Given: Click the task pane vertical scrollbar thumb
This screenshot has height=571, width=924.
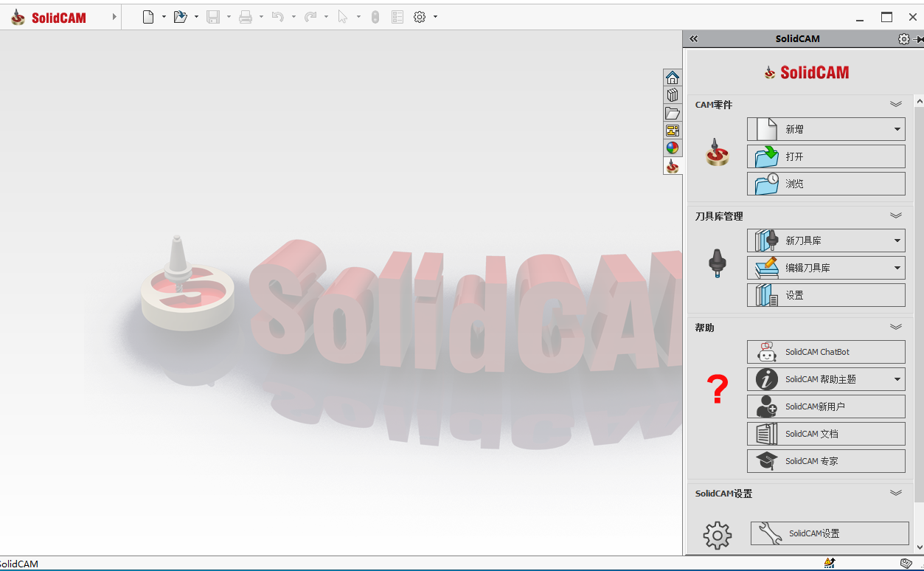Looking at the screenshot, I should pos(919,304).
